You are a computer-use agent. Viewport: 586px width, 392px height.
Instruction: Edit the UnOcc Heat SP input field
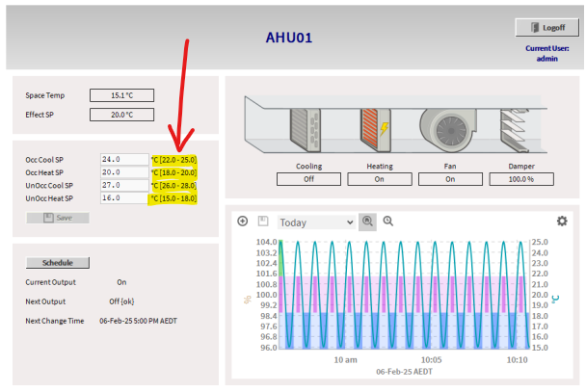point(123,198)
